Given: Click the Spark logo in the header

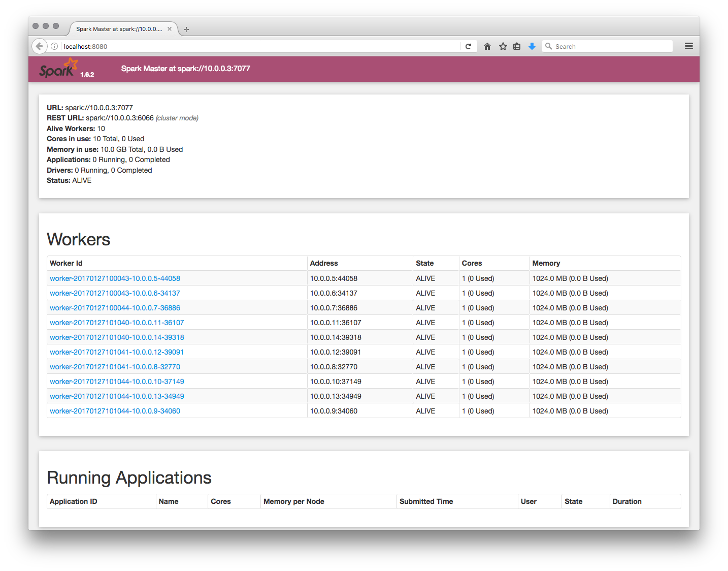Looking at the screenshot, I should point(58,68).
